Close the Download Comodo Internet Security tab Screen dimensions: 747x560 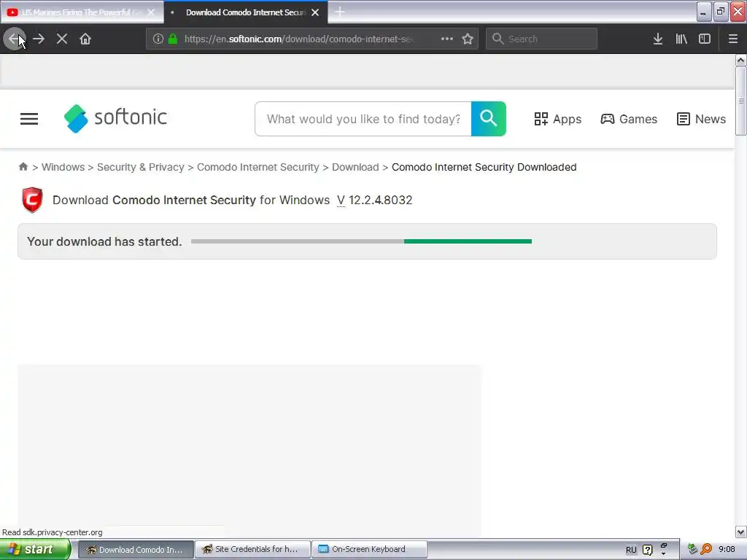315,12
